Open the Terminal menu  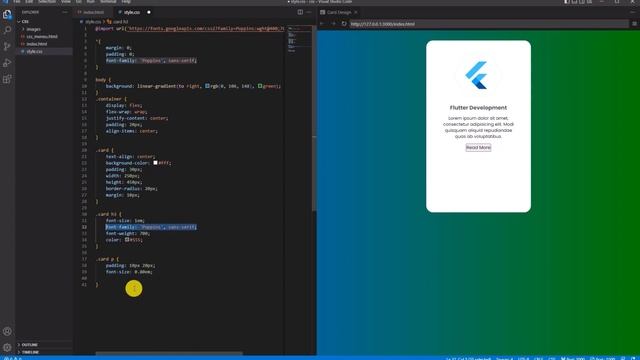point(108,2)
